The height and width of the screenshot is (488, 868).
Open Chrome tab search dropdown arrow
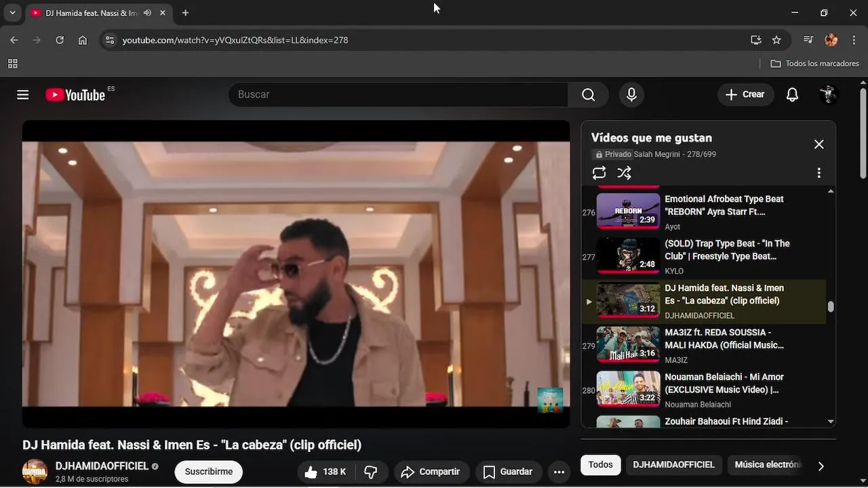(12, 13)
